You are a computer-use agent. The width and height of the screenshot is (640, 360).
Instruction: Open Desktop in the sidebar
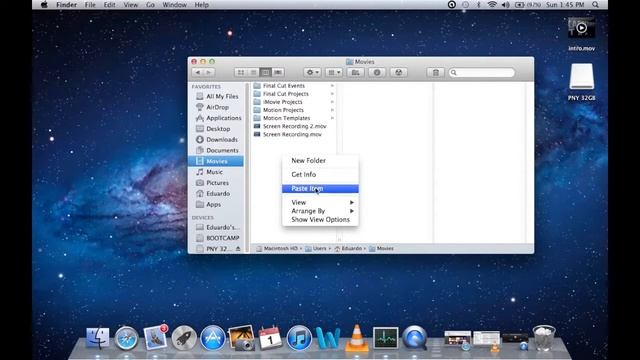pos(217,129)
